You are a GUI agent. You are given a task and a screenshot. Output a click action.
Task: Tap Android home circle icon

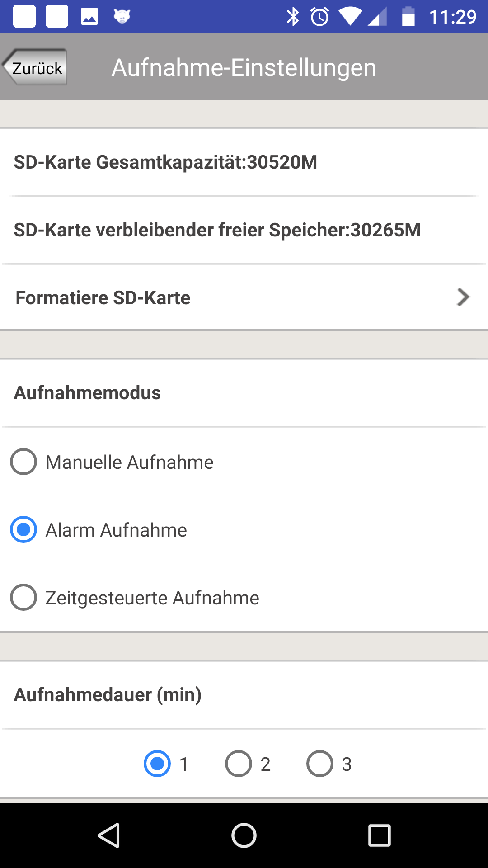coord(244,835)
